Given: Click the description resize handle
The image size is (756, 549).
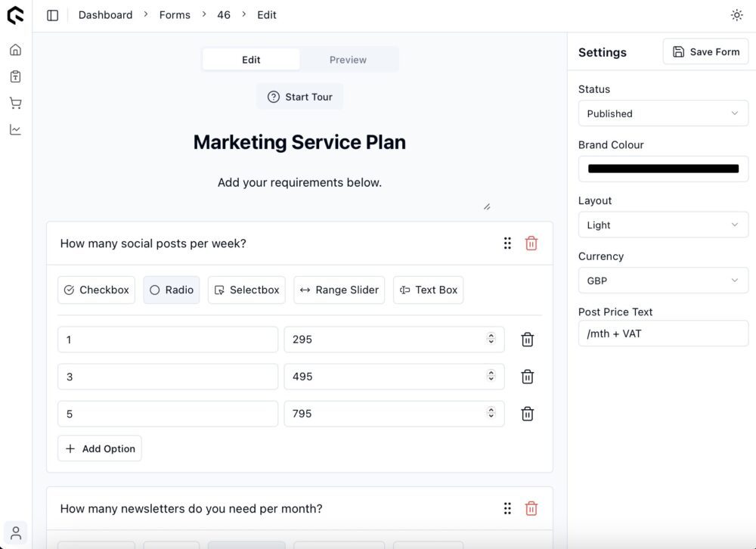Looking at the screenshot, I should coord(487,206).
